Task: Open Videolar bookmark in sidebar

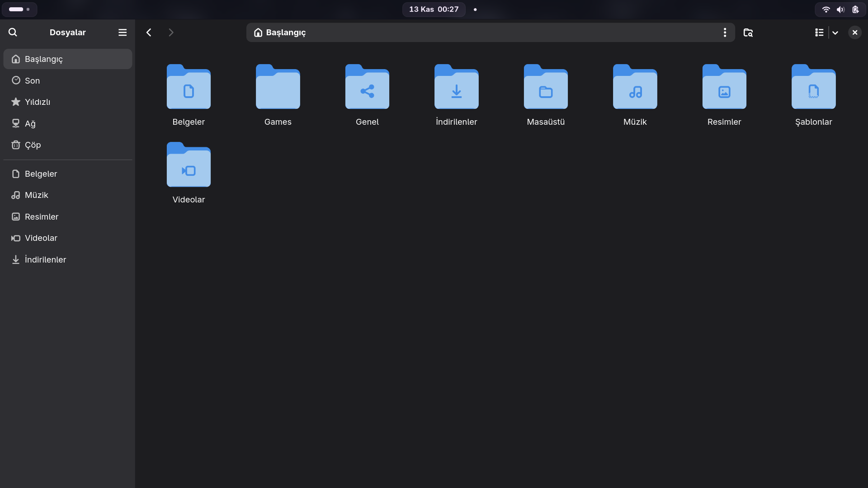Action: pos(68,238)
